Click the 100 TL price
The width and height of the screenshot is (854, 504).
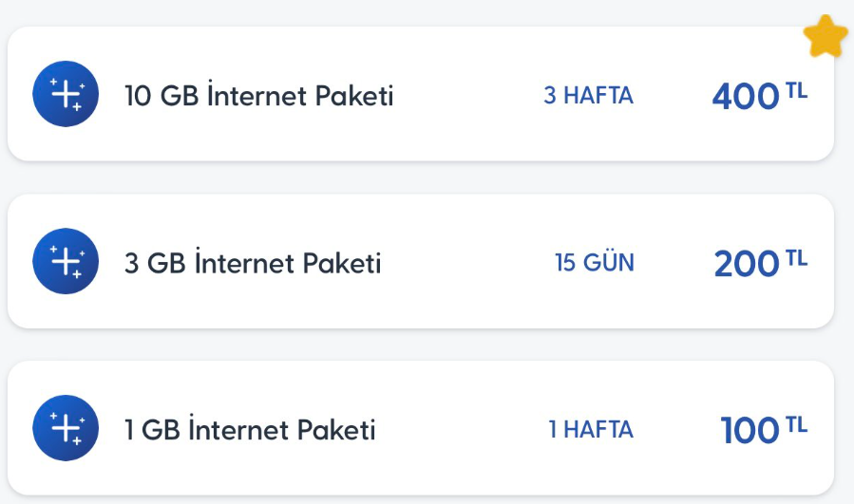point(764,429)
